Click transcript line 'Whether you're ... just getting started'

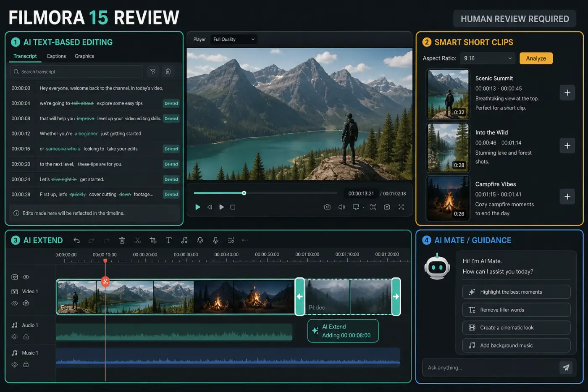[90, 134]
